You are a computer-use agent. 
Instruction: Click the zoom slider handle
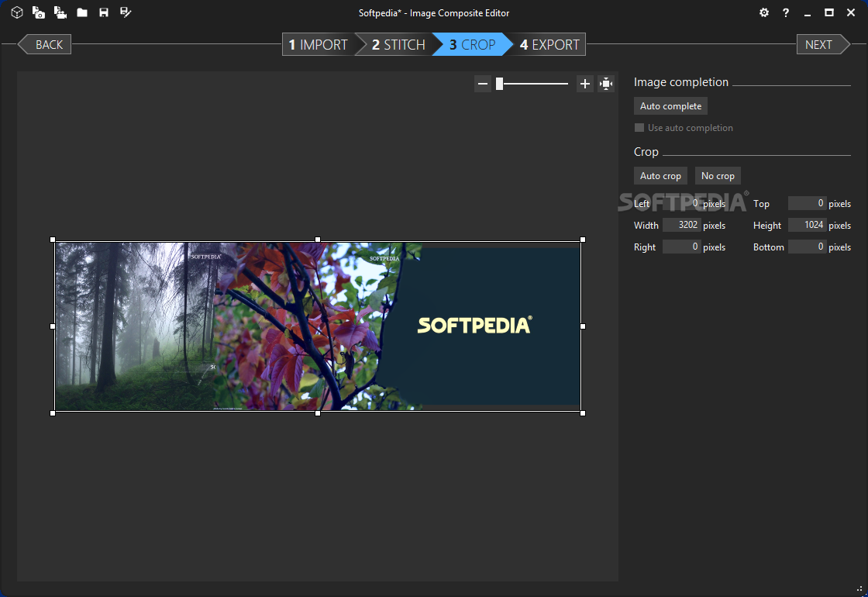[499, 84]
